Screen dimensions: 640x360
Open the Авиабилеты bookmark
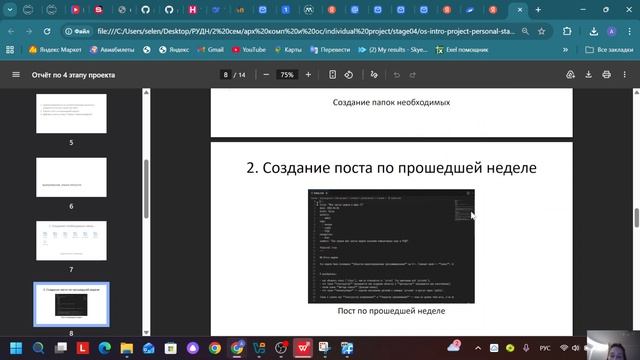[112, 50]
